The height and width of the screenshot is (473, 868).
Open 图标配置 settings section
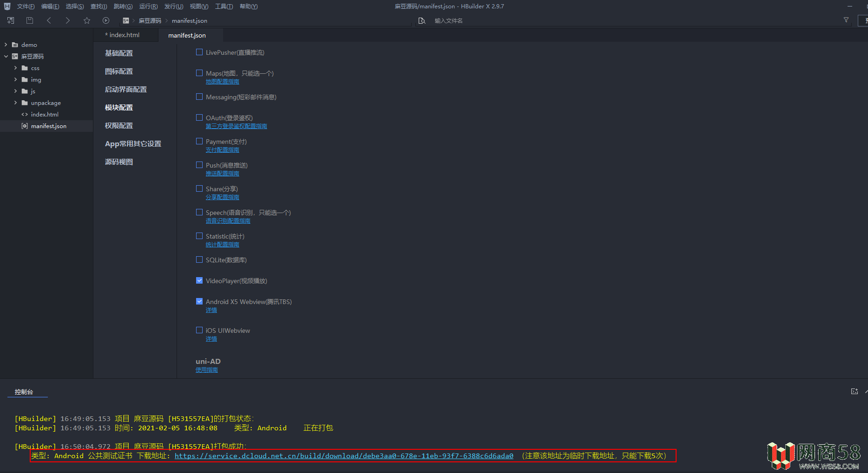click(119, 71)
